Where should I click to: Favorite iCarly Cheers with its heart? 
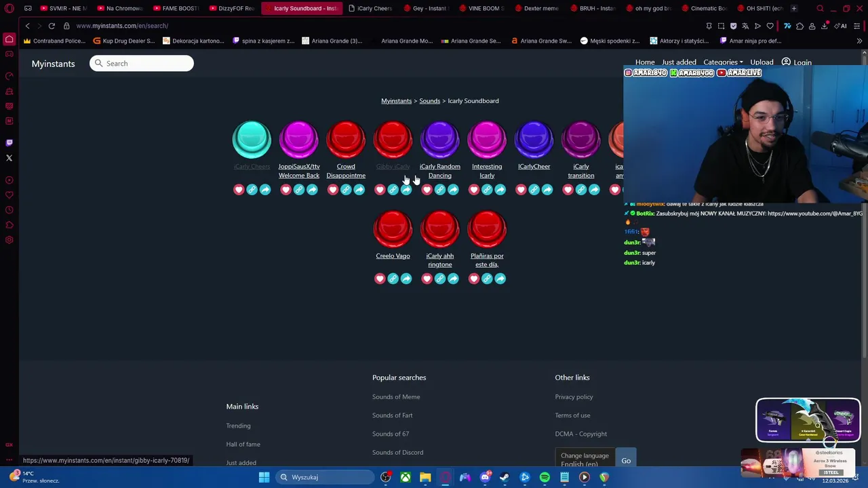[239, 190]
